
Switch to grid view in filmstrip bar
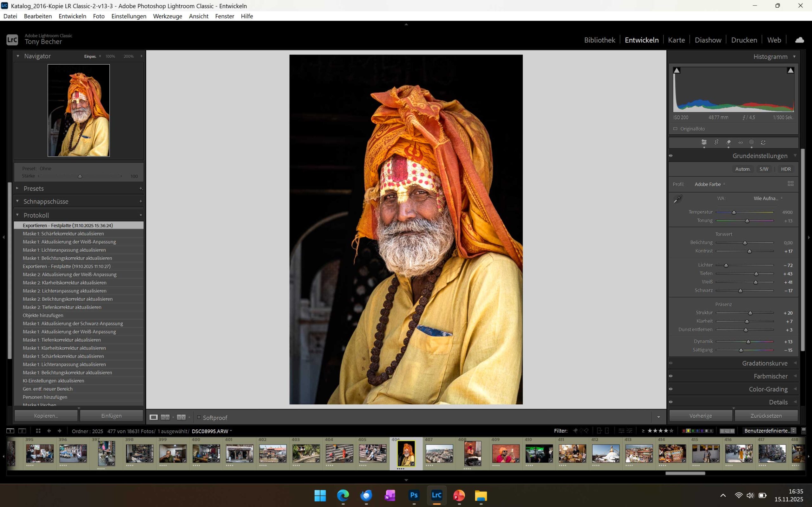click(38, 431)
